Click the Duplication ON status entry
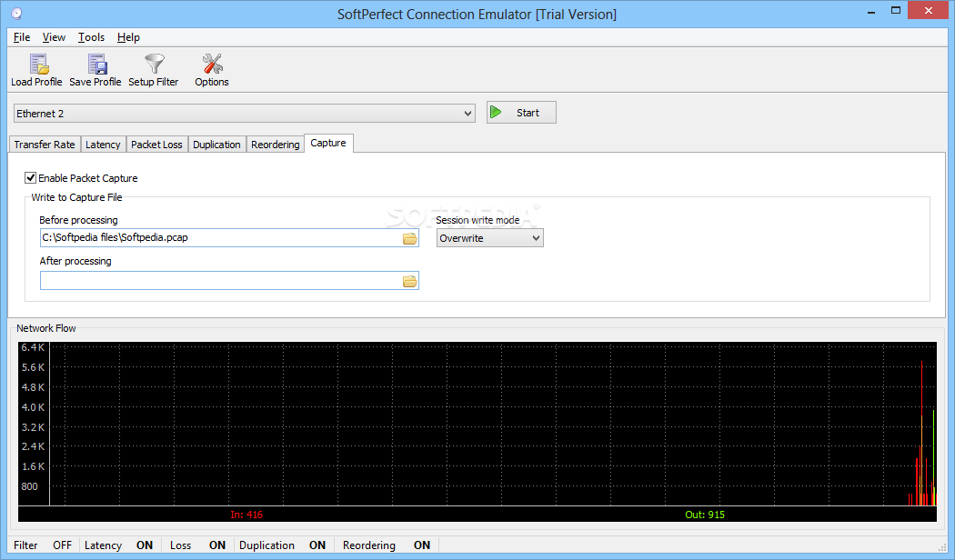Viewport: 955px width, 560px height. pyautogui.click(x=283, y=545)
